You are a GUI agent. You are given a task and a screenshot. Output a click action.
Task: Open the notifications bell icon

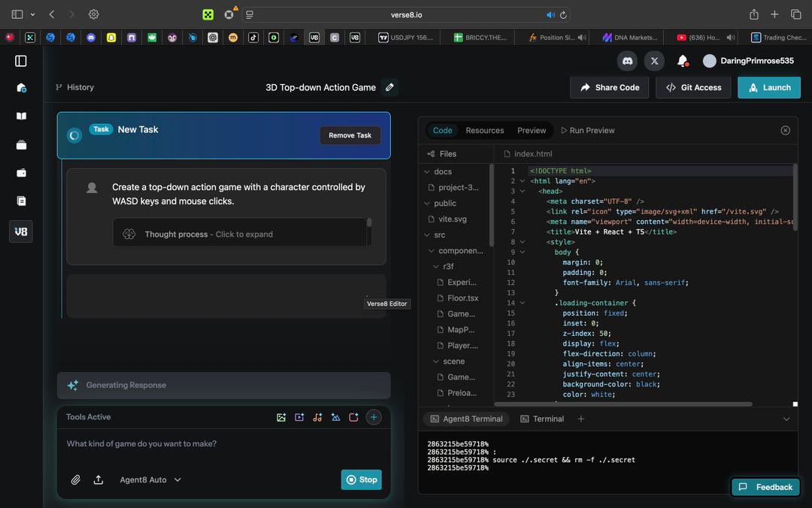point(682,61)
